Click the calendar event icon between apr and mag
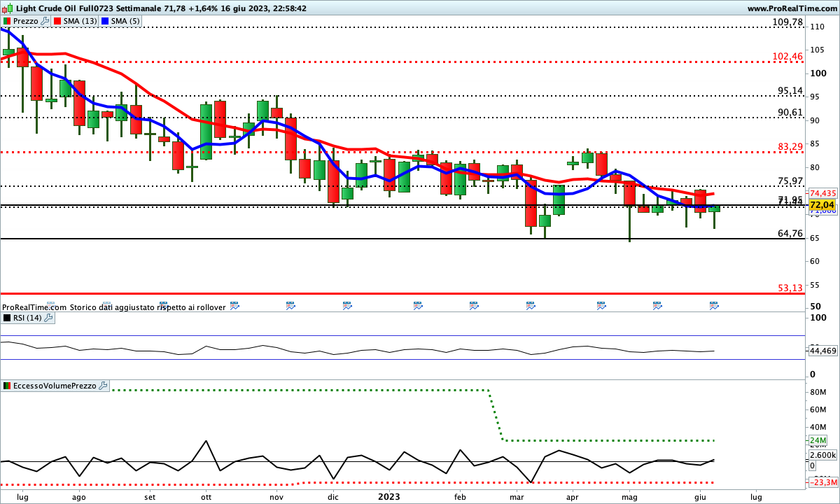The height and width of the screenshot is (504, 840). point(601,305)
